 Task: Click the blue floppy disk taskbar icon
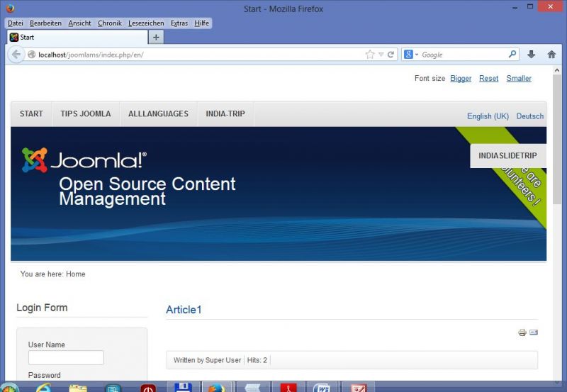pyautogui.click(x=183, y=387)
